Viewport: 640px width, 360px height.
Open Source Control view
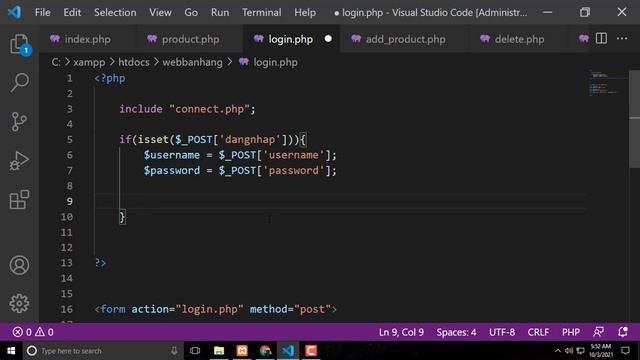coord(19,121)
